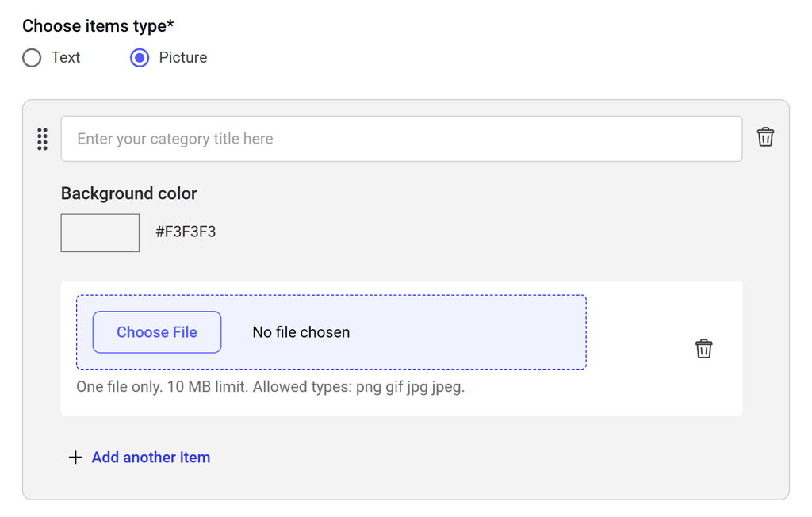This screenshot has height=517, width=812.
Task: Select the Text radio button
Action: click(32, 58)
